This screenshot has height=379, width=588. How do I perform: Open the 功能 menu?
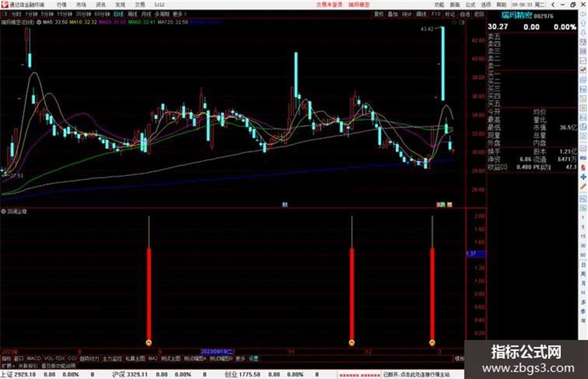439,4
